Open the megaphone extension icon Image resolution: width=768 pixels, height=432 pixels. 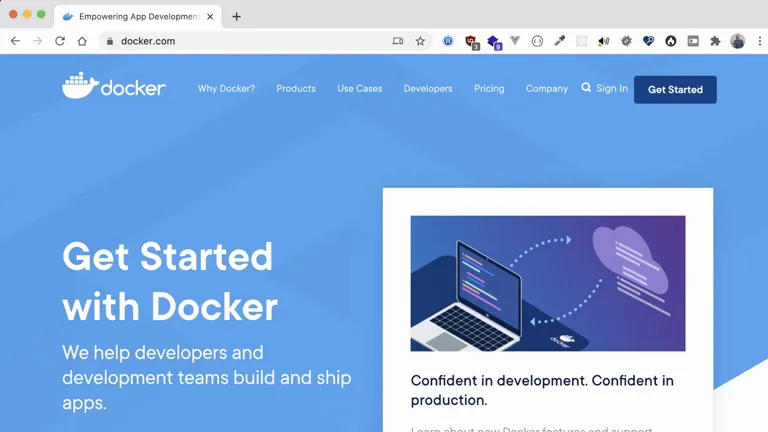coord(604,41)
